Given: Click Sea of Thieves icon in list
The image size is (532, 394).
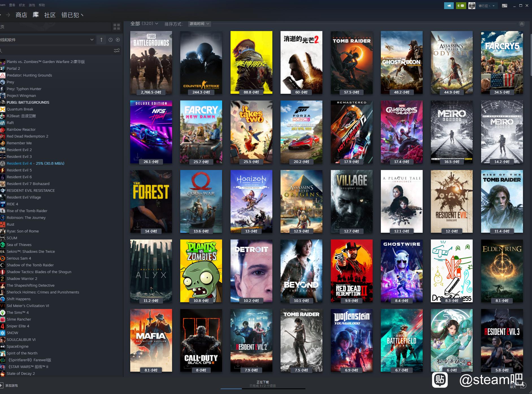Looking at the screenshot, I should tap(3, 245).
